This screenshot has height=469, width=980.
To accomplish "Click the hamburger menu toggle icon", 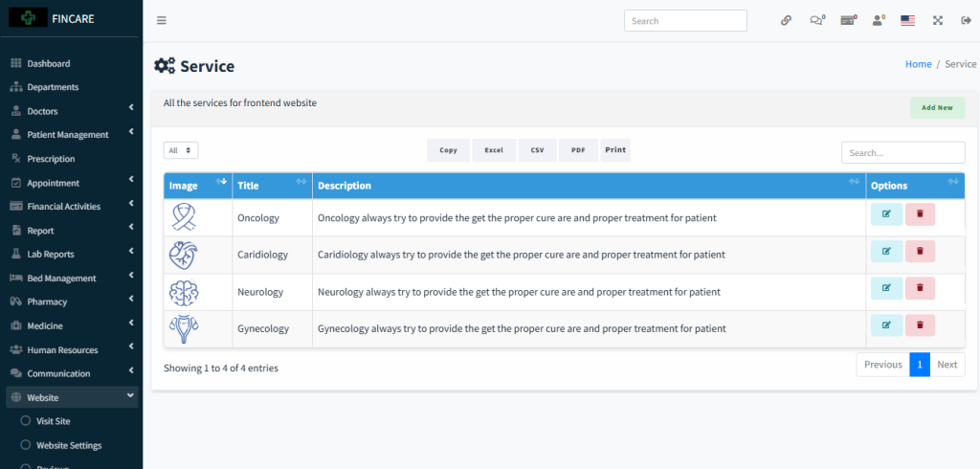I will [161, 21].
